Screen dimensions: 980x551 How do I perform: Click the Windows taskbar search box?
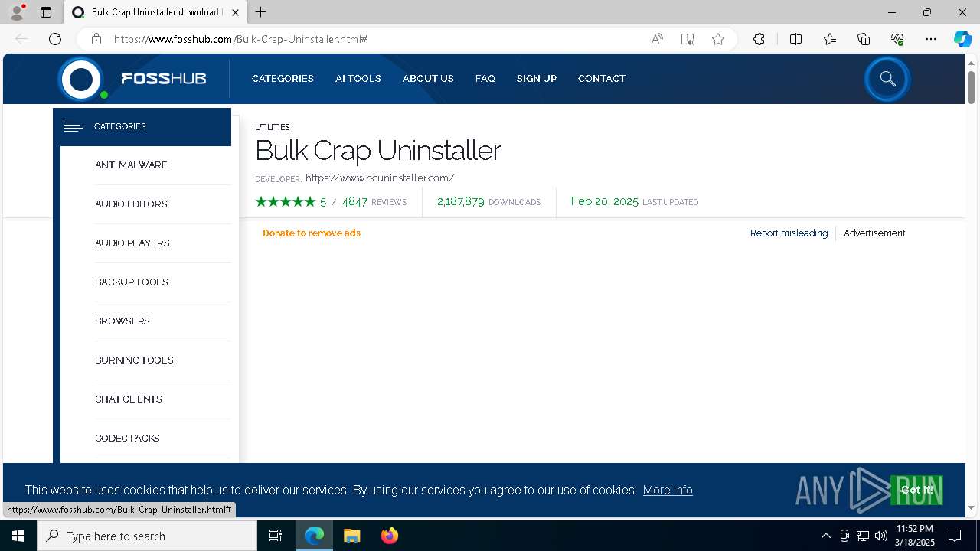pos(147,536)
